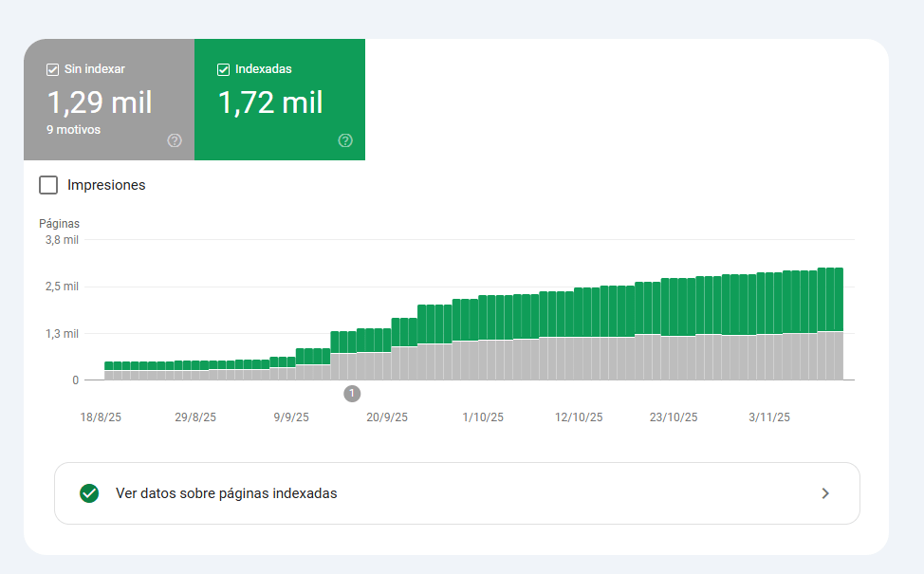Click the last green bar of the chart

pyautogui.click(x=840, y=300)
